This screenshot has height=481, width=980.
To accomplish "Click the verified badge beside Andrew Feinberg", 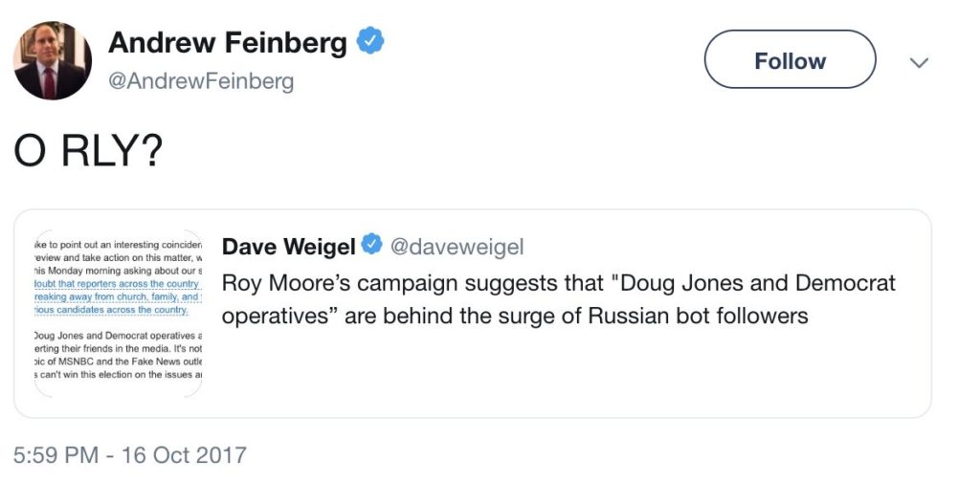I will tap(370, 40).
